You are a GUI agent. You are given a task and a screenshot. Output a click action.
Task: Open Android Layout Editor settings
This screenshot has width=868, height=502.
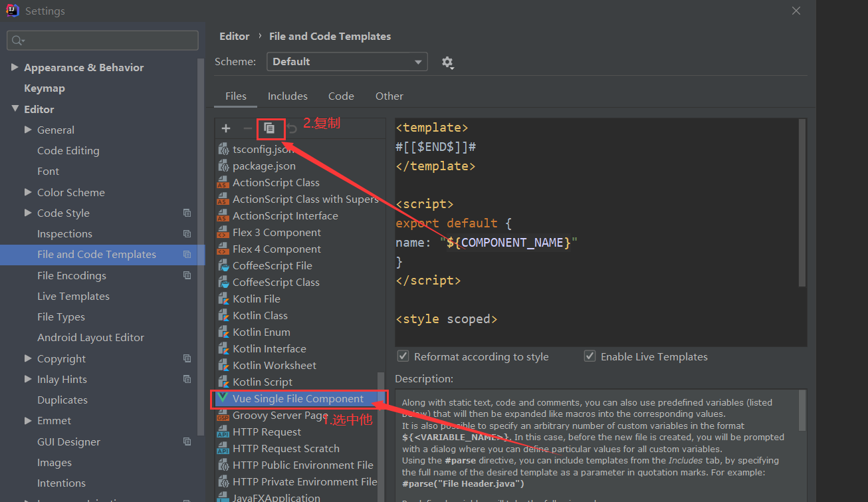pos(90,338)
